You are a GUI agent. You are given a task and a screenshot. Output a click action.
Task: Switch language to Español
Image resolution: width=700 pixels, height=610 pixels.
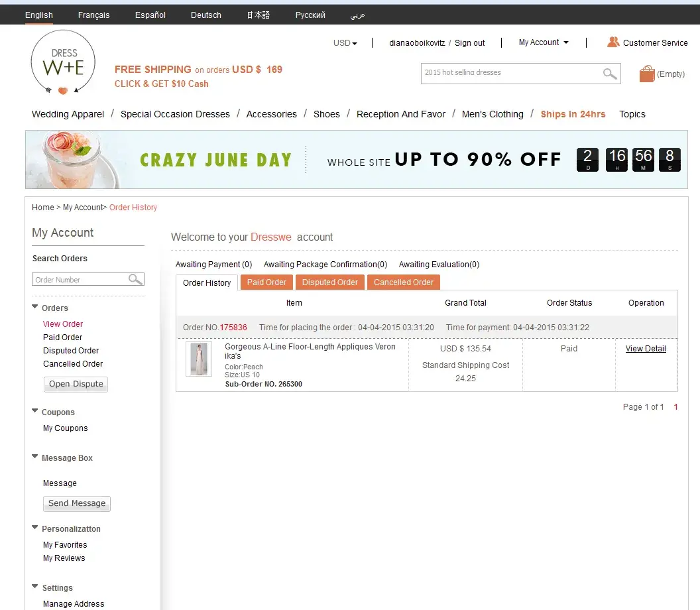(150, 15)
